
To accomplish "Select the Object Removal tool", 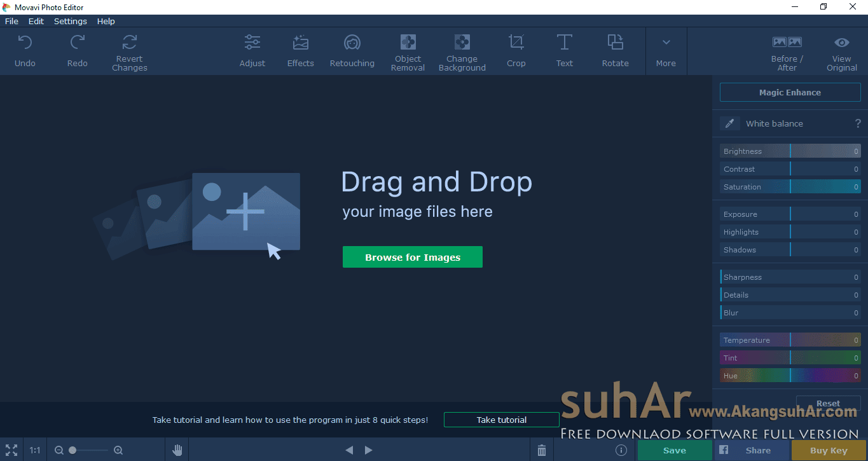I will [408, 52].
